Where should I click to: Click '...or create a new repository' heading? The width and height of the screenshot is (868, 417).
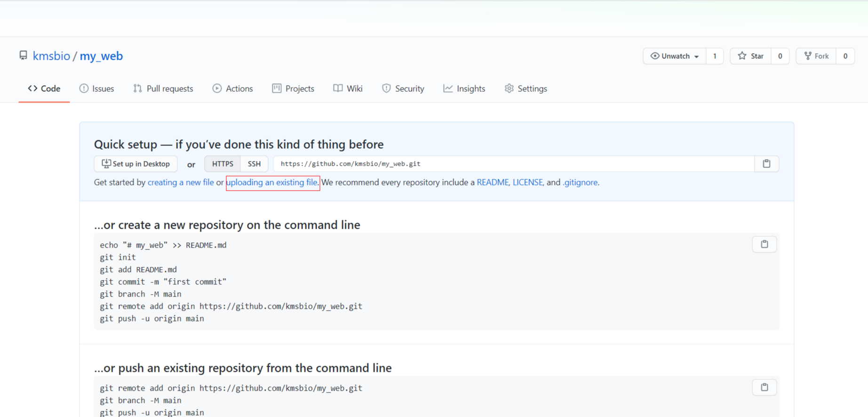tap(227, 225)
